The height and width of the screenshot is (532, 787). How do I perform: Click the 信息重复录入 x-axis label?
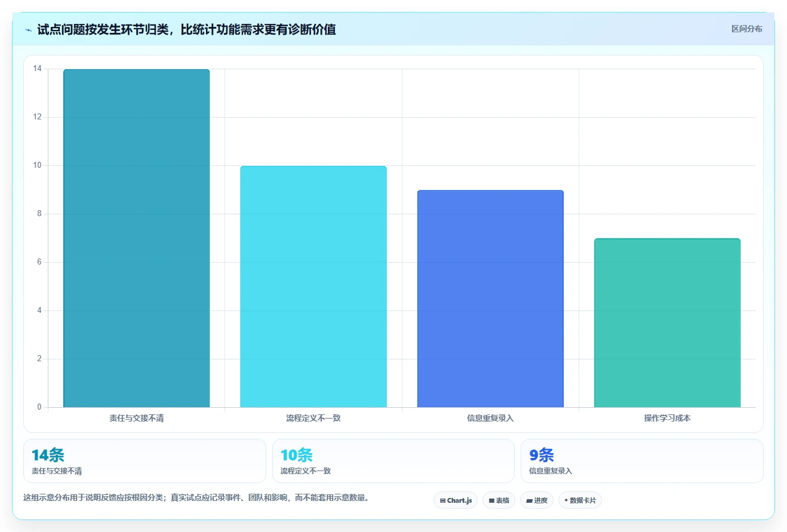[x=490, y=418]
